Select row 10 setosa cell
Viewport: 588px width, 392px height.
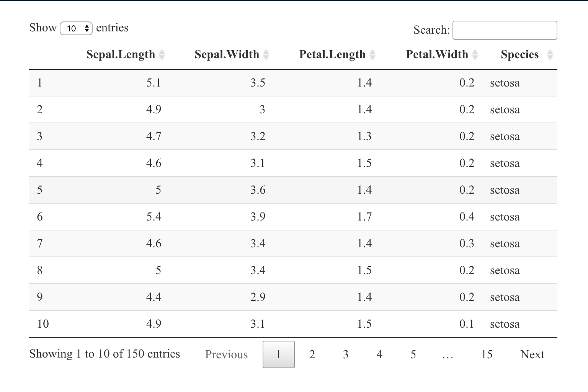click(505, 324)
